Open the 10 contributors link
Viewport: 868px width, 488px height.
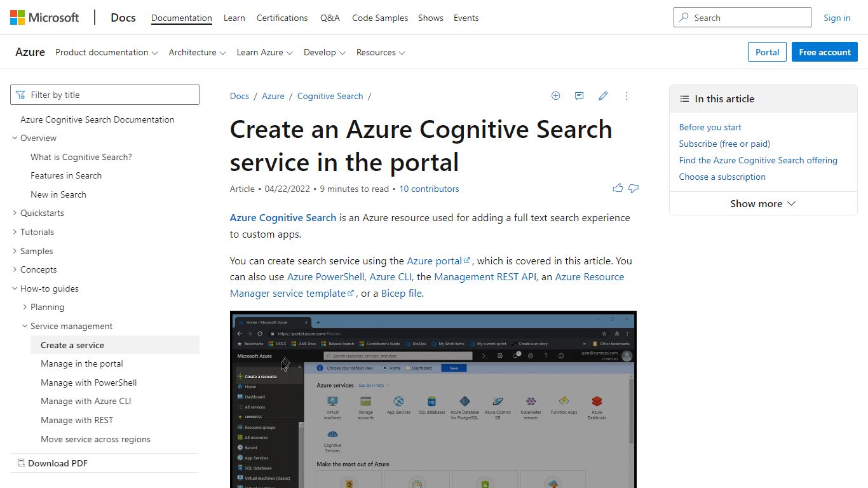(x=429, y=189)
